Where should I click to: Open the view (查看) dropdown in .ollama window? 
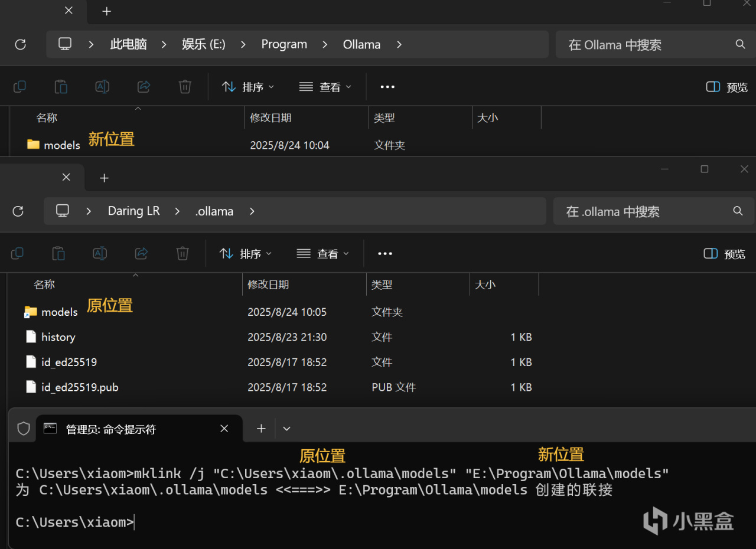coord(323,253)
